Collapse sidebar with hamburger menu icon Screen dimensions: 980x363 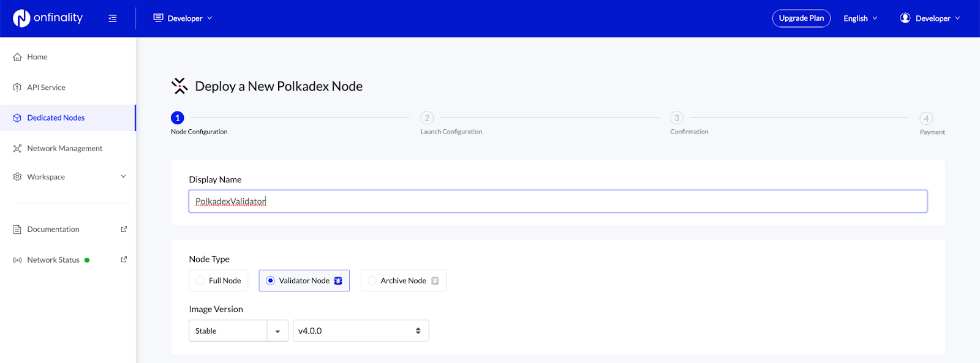point(113,18)
